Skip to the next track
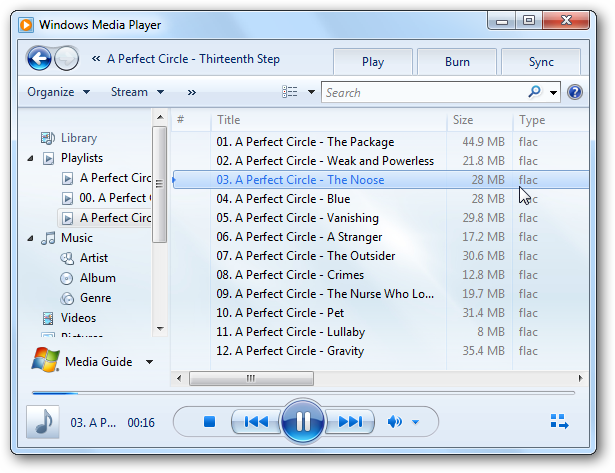 (350, 422)
